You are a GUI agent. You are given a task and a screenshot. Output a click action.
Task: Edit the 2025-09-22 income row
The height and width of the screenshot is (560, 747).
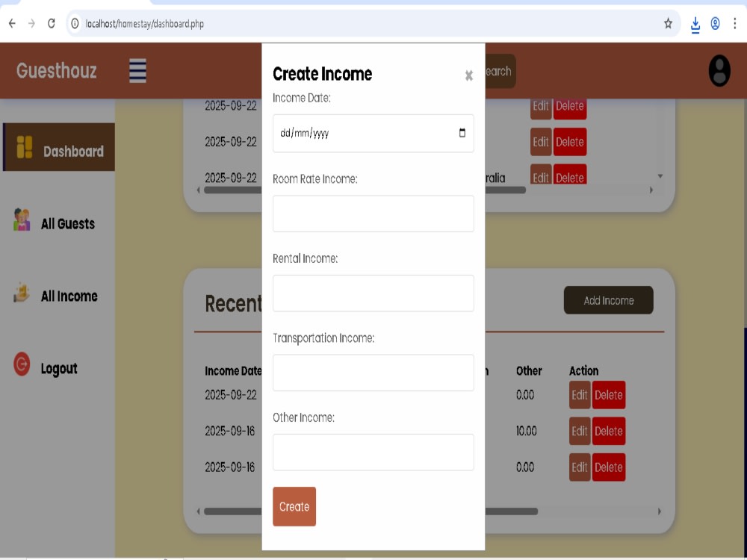coord(580,395)
